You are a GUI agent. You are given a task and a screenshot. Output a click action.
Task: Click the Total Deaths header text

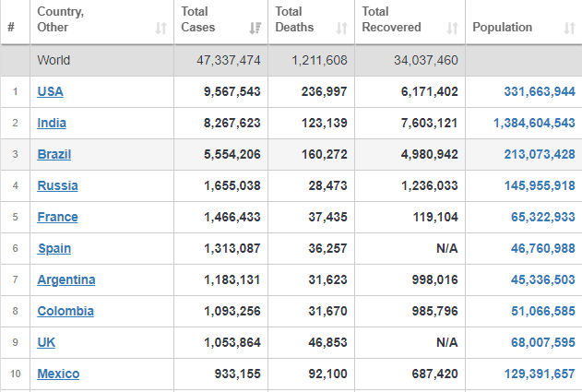294,19
